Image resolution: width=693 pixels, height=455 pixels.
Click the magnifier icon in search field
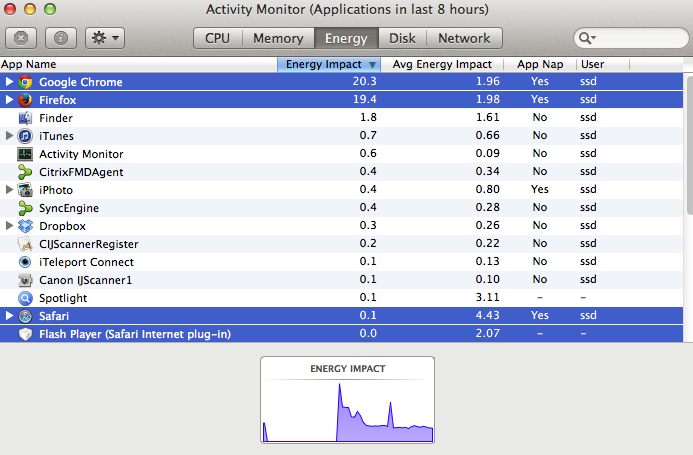tap(587, 38)
